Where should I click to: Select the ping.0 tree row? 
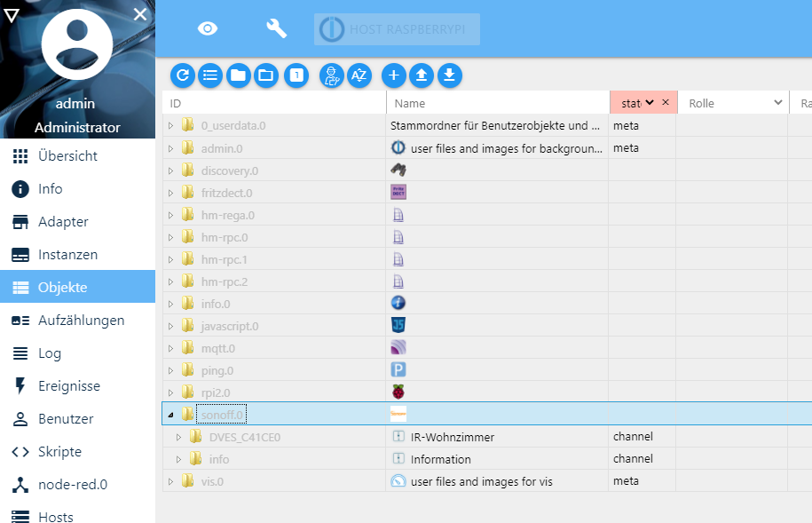tap(487, 370)
